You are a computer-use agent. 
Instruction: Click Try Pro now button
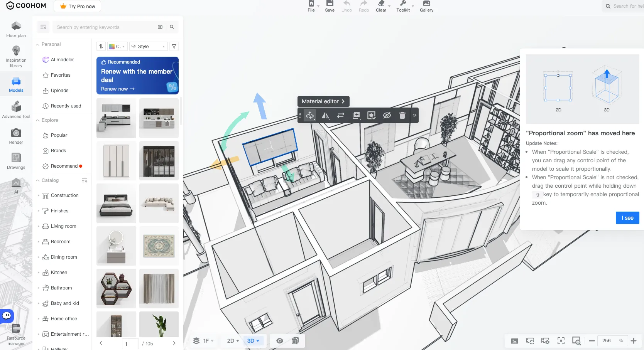pyautogui.click(x=78, y=6)
